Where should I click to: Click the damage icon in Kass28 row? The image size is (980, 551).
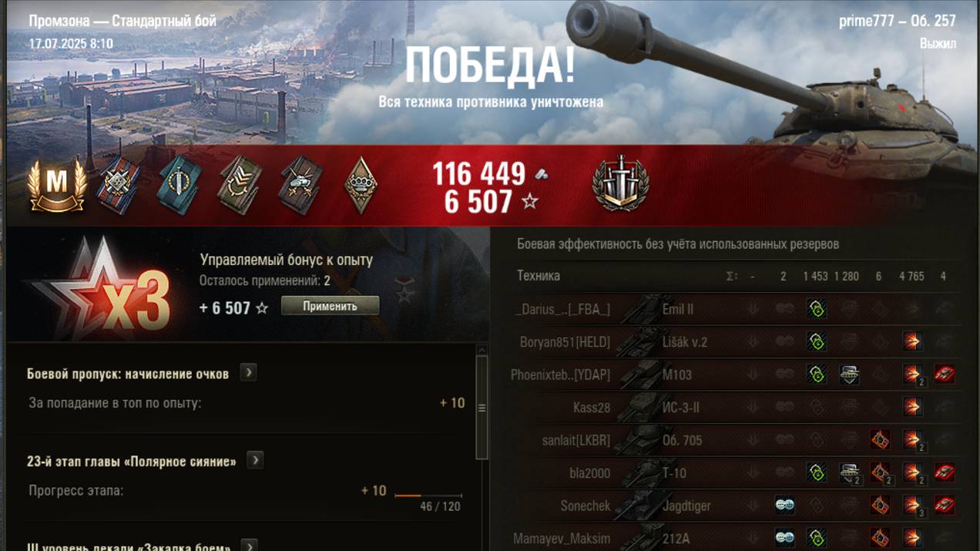point(912,407)
